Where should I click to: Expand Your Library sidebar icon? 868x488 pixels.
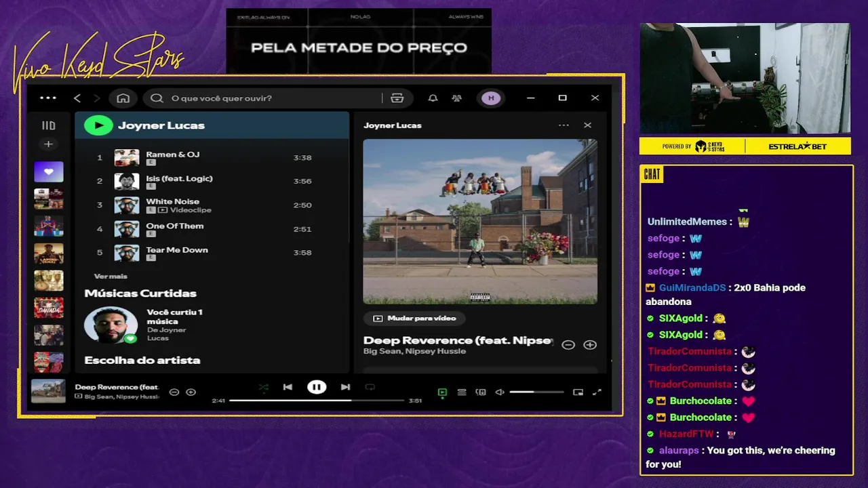tap(48, 125)
